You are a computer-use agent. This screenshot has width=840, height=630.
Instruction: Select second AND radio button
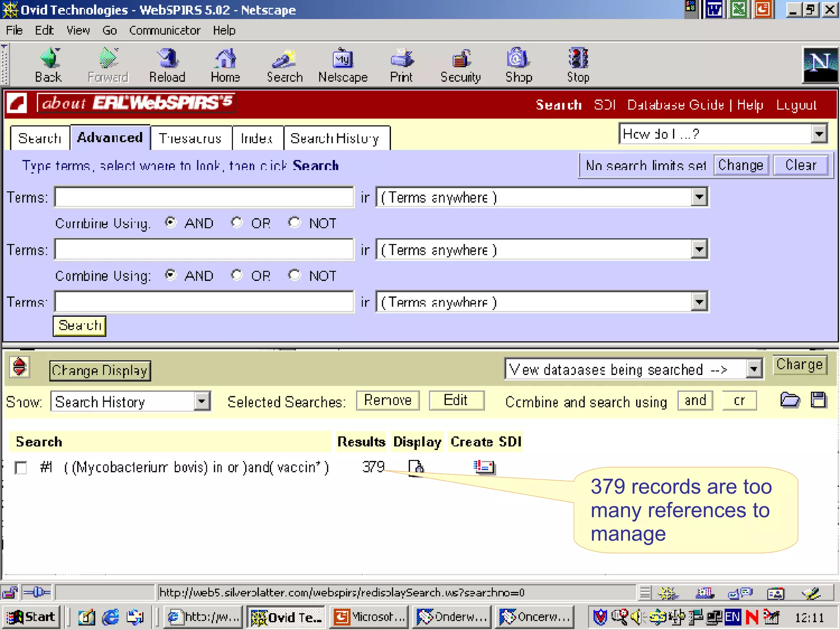pos(170,275)
